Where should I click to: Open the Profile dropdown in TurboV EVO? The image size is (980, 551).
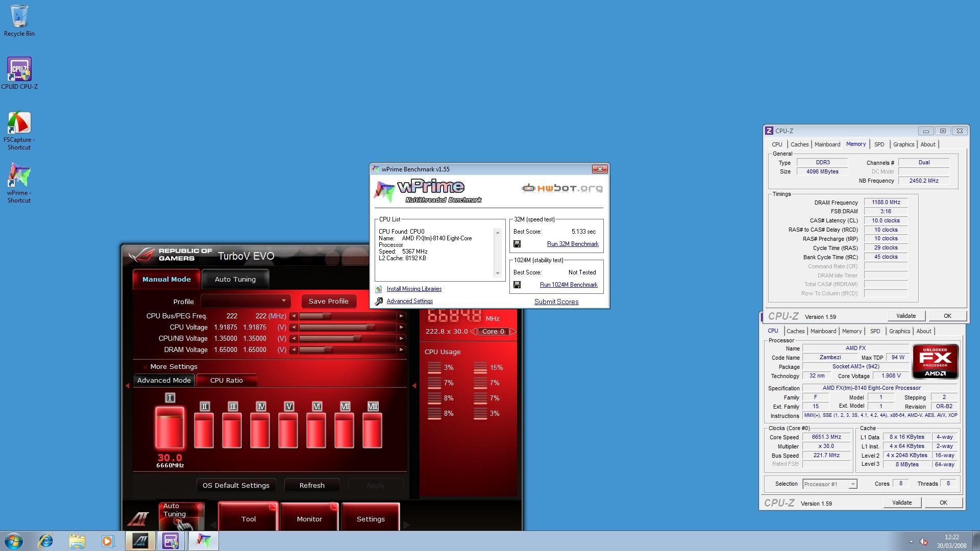pos(246,301)
